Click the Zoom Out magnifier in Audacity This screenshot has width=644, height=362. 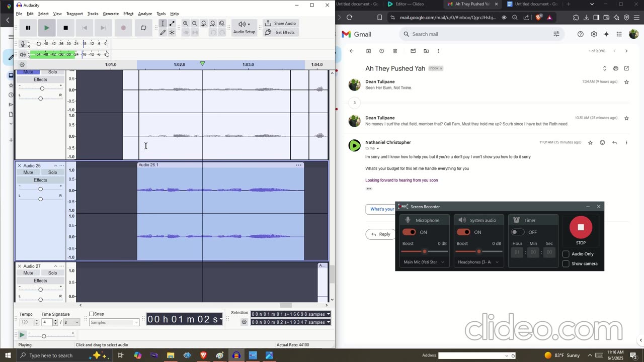[195, 24]
